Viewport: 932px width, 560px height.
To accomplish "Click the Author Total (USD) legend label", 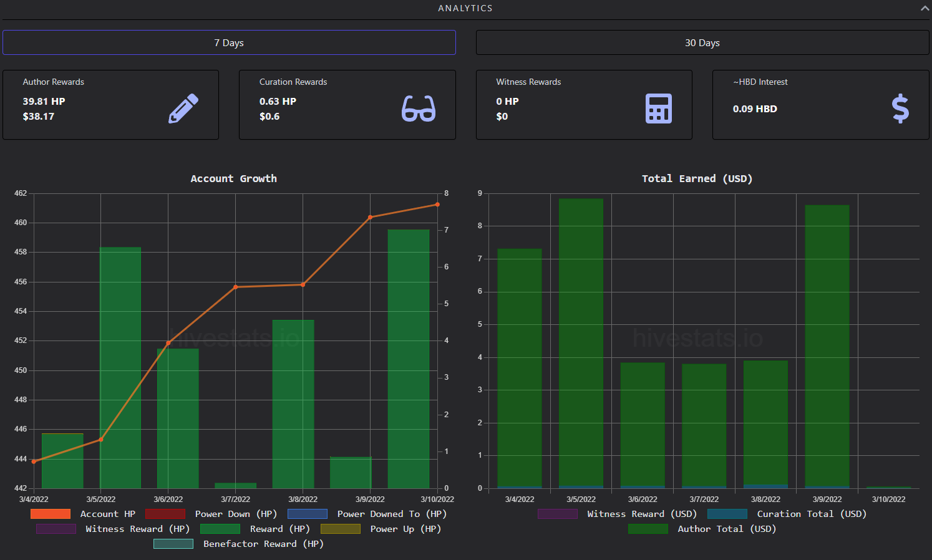I will tap(727, 529).
